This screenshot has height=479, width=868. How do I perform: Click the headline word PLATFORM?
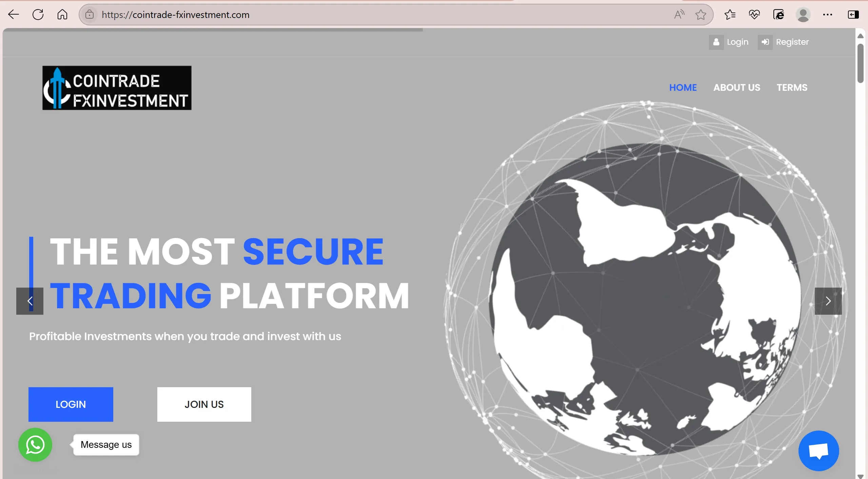click(314, 296)
